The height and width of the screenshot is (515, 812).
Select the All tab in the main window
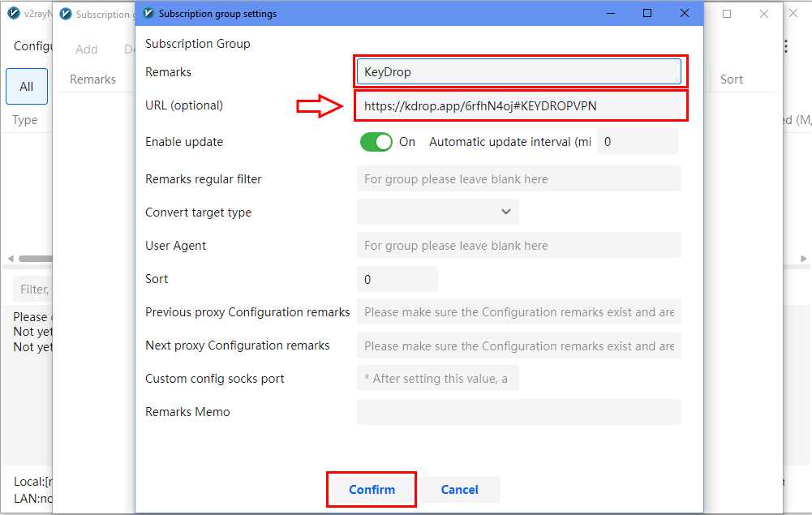(x=27, y=87)
